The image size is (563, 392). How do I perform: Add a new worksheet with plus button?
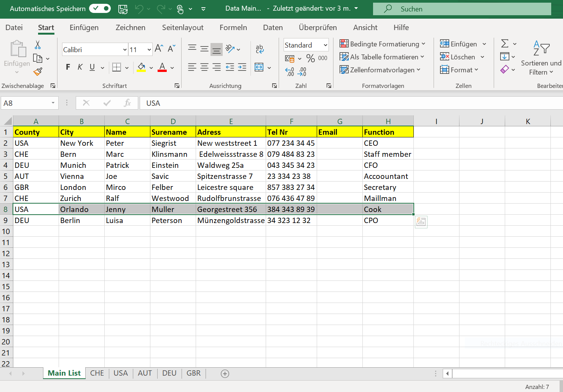click(x=225, y=374)
